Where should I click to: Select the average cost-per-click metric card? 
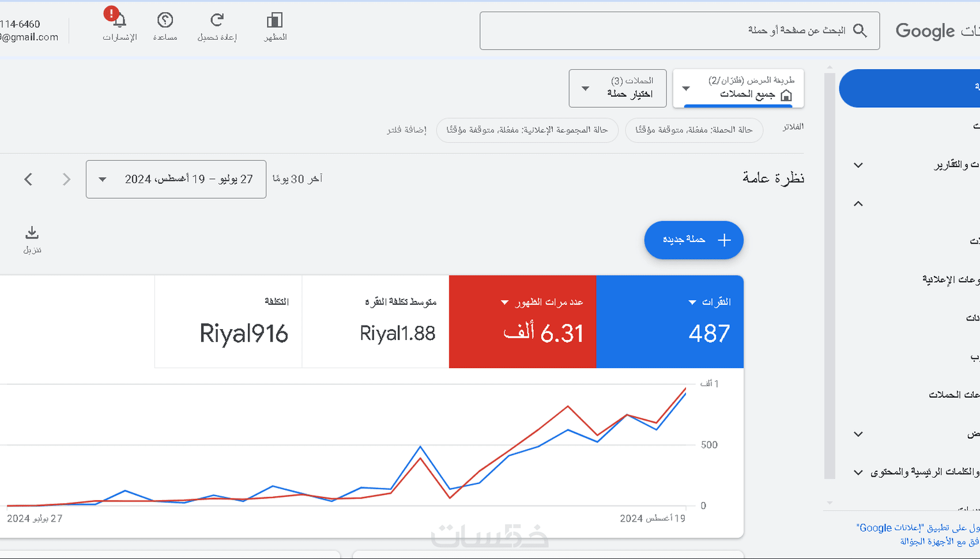pyautogui.click(x=375, y=322)
